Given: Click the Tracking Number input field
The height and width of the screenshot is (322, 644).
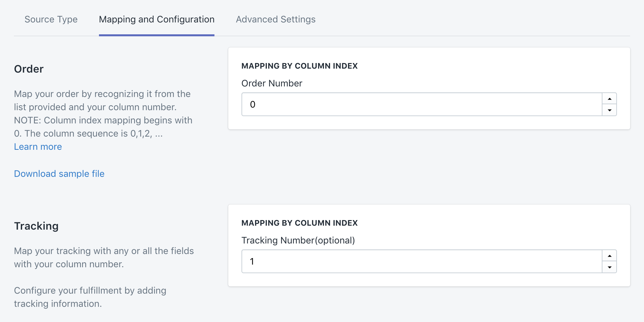Looking at the screenshot, I should (422, 261).
